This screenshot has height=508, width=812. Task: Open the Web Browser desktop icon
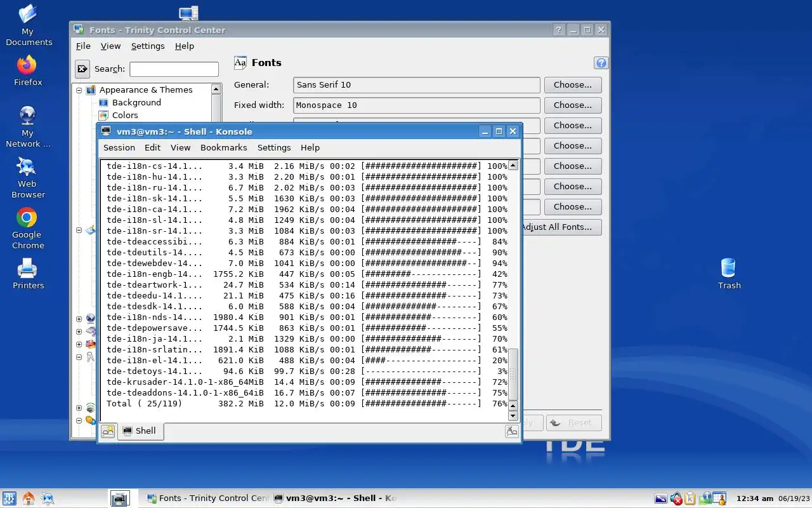[28, 178]
